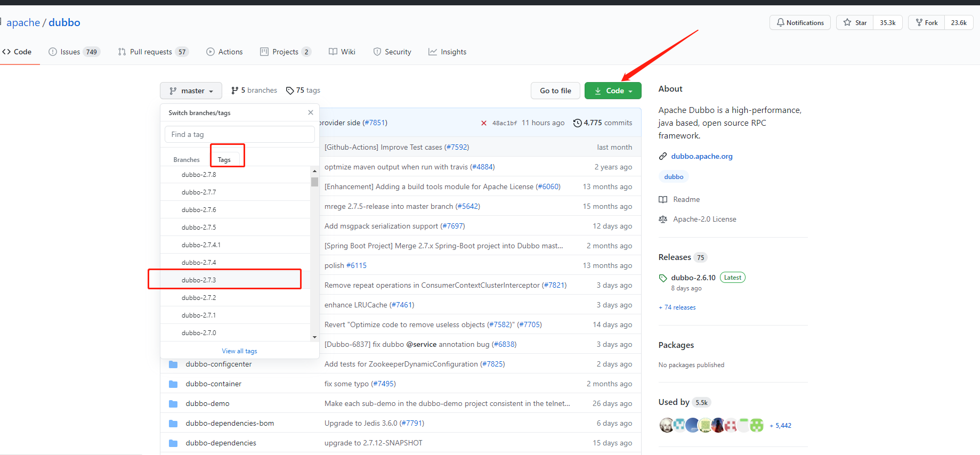Screen dimensions: 980x455
Task: Click the Find a tag input field
Action: tap(240, 134)
